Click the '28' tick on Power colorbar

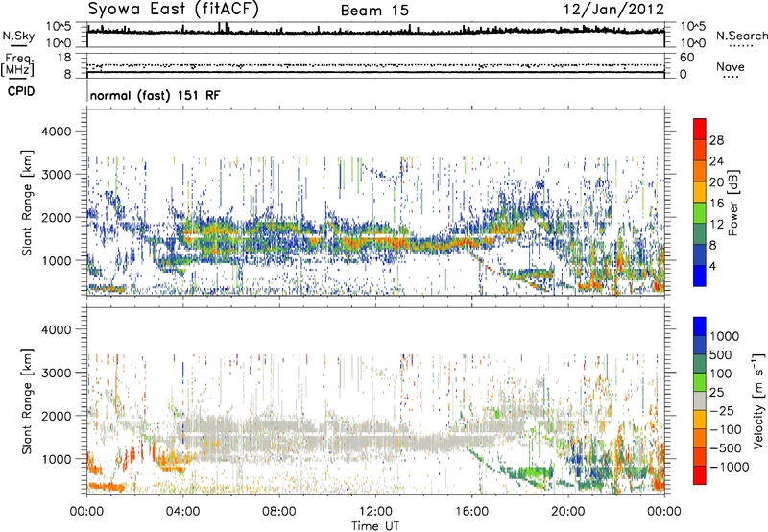716,140
